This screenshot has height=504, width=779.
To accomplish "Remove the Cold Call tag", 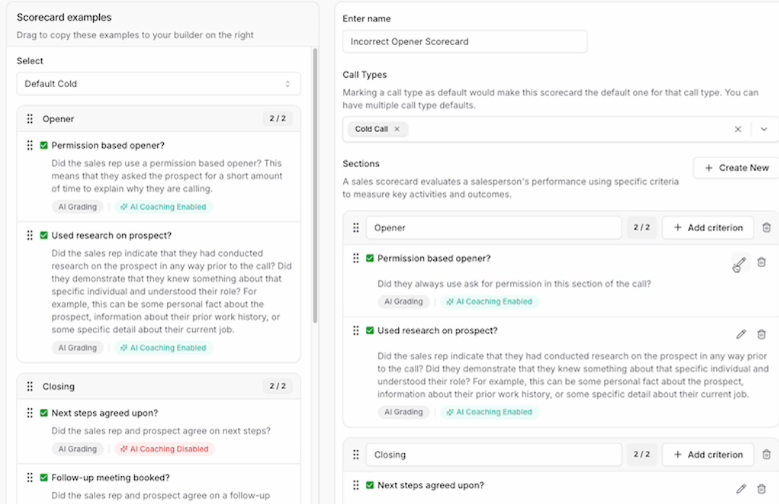I will pyautogui.click(x=397, y=129).
